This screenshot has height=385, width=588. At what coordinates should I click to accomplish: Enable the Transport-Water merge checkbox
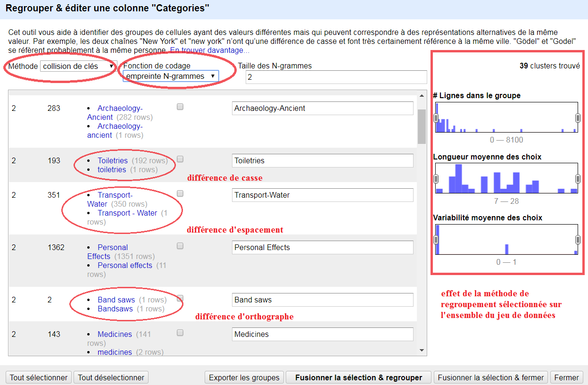[180, 194]
